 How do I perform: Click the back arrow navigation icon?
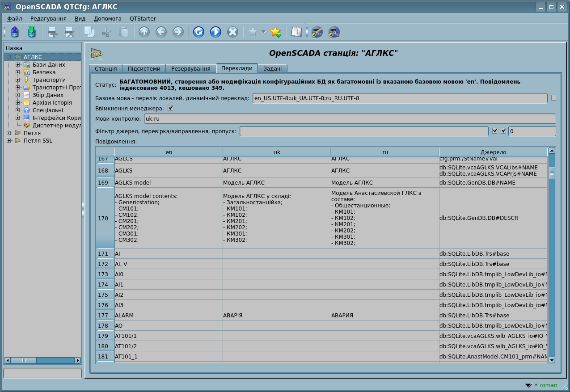click(x=161, y=32)
